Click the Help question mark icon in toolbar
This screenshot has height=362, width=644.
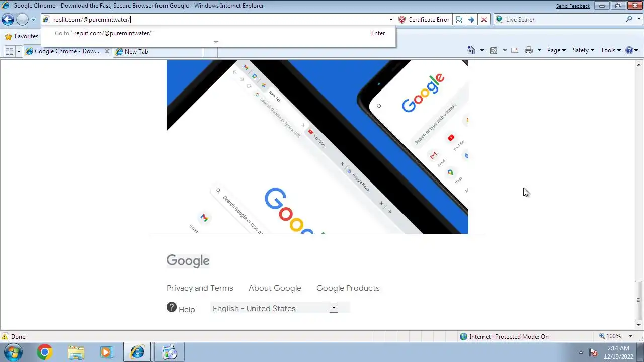[629, 50]
